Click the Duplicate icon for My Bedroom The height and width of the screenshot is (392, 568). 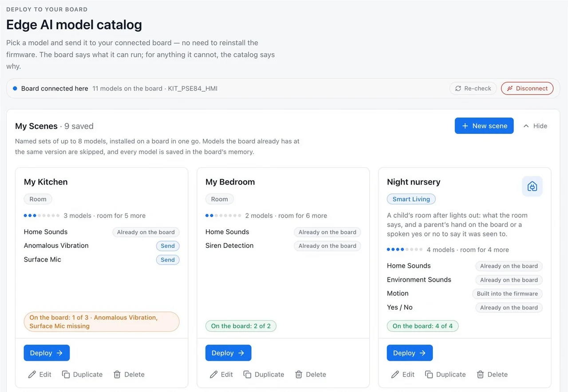[x=247, y=374]
